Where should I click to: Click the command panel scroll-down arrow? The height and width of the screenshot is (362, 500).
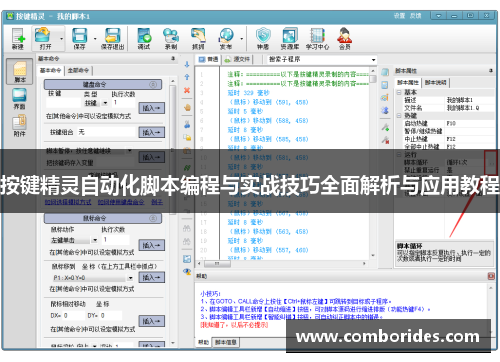tap(172, 343)
